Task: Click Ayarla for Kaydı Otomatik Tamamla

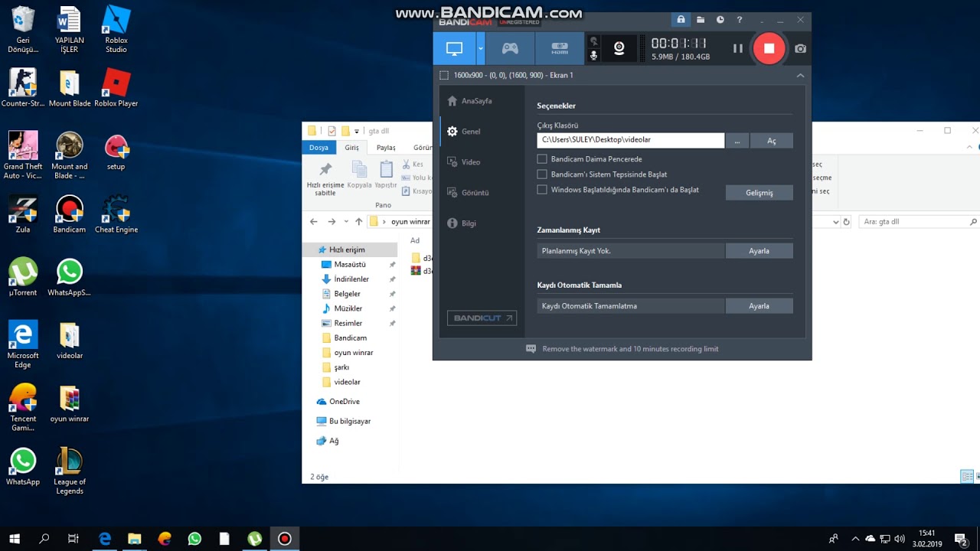Action: [759, 306]
